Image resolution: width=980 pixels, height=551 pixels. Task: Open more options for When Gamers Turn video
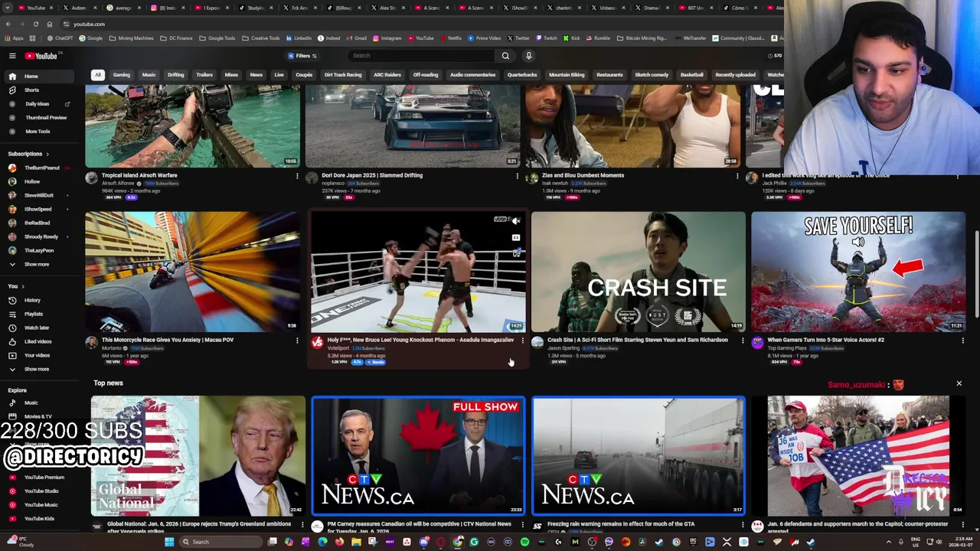tap(963, 341)
